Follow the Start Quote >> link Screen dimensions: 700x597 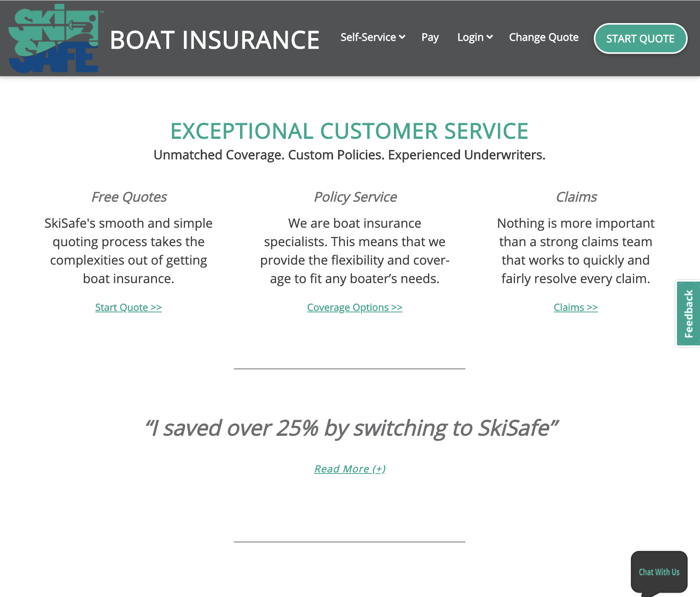point(128,307)
